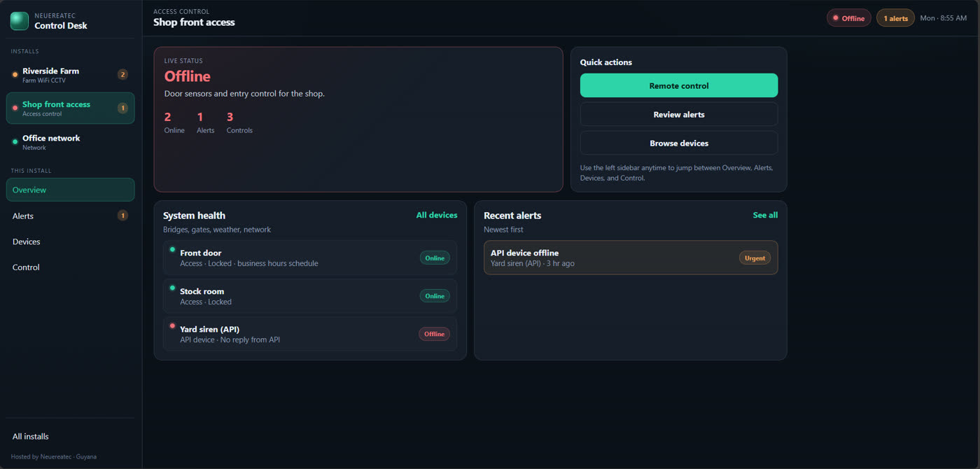Screen dimensions: 980x469
Task: Click 'Hosted by Neuereatec · Guyana' footer text
Action: coord(54,456)
